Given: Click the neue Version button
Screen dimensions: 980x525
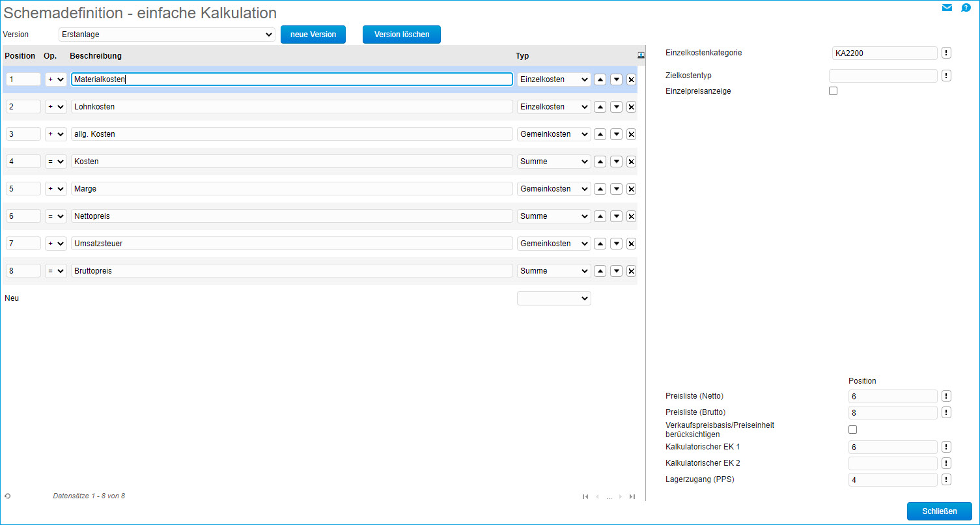Looking at the screenshot, I should point(313,35).
